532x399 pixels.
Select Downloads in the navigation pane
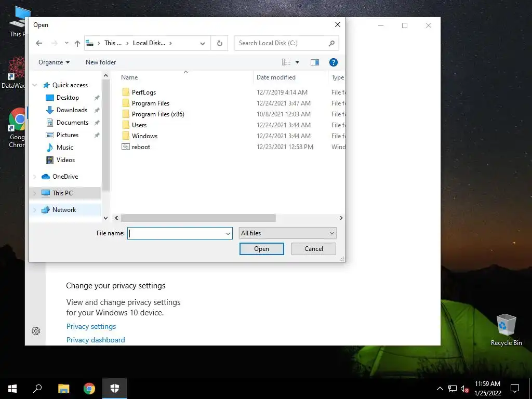click(x=72, y=110)
